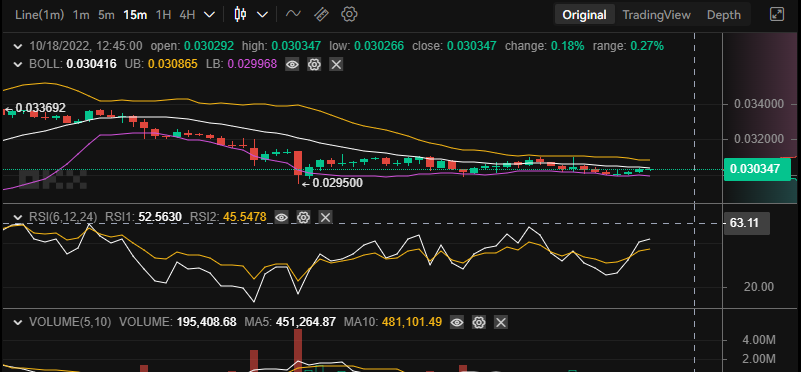The height and width of the screenshot is (372, 801).
Task: Open chart settings gear in top toolbar
Action: pos(349,14)
